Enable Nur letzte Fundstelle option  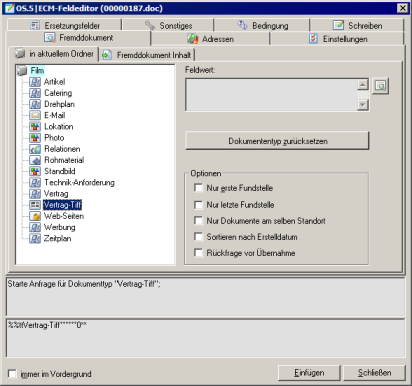pos(198,204)
